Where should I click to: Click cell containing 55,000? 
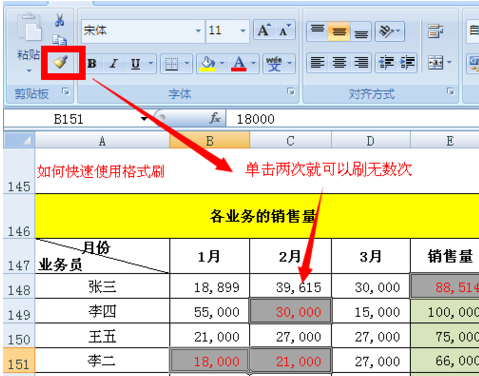pos(209,311)
